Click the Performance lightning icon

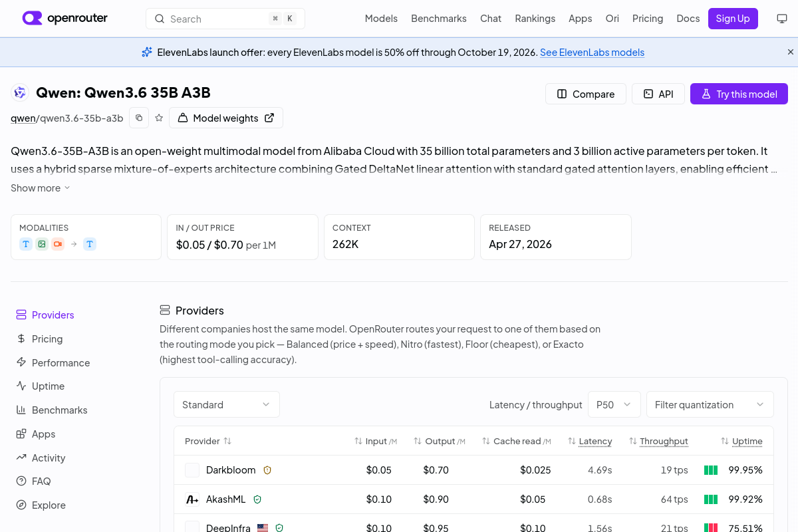coord(21,362)
